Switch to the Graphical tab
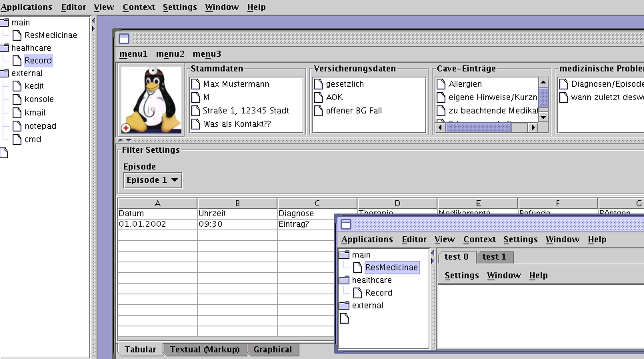Image resolution: width=644 pixels, height=359 pixels. (273, 350)
